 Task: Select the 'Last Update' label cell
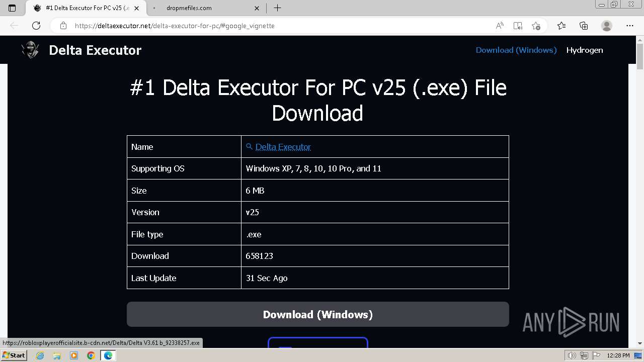click(x=184, y=278)
